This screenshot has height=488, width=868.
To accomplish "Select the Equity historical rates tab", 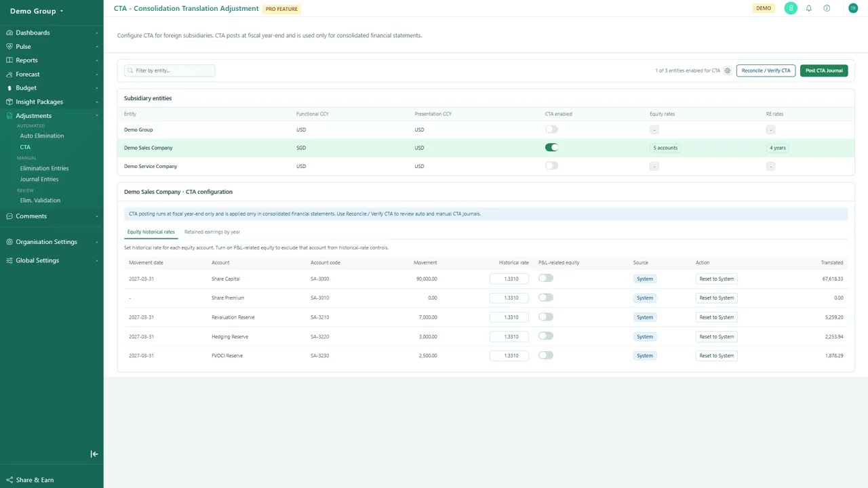I will 151,232.
